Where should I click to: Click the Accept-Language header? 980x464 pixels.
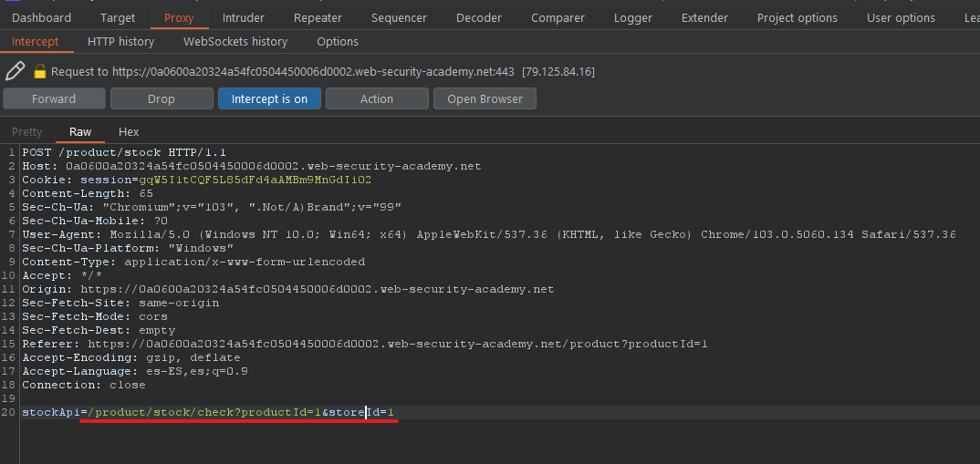(135, 372)
